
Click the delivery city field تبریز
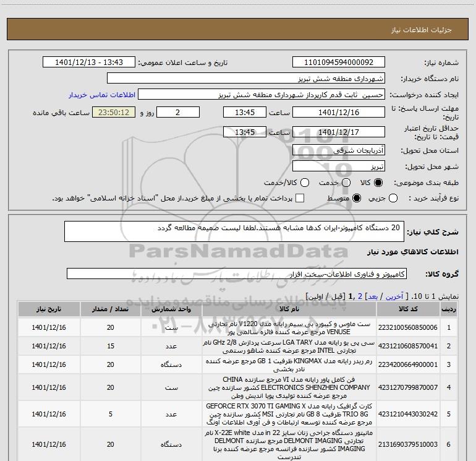click(339, 166)
